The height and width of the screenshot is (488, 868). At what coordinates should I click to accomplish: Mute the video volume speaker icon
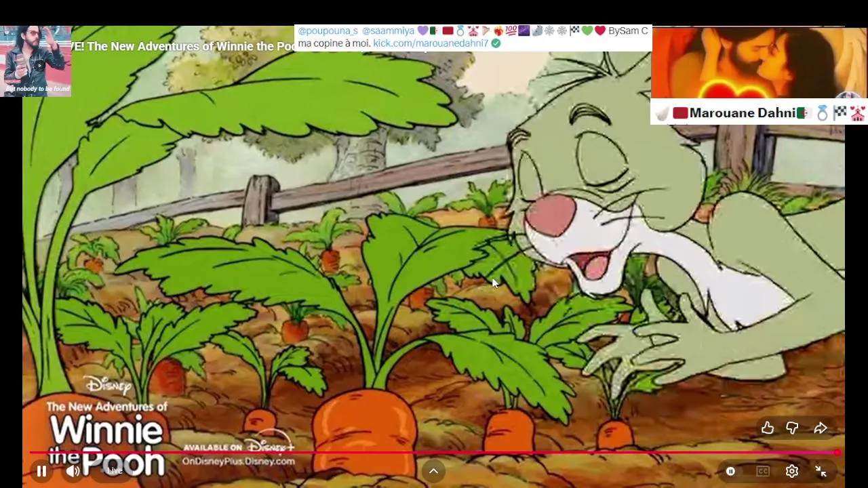pyautogui.click(x=73, y=471)
